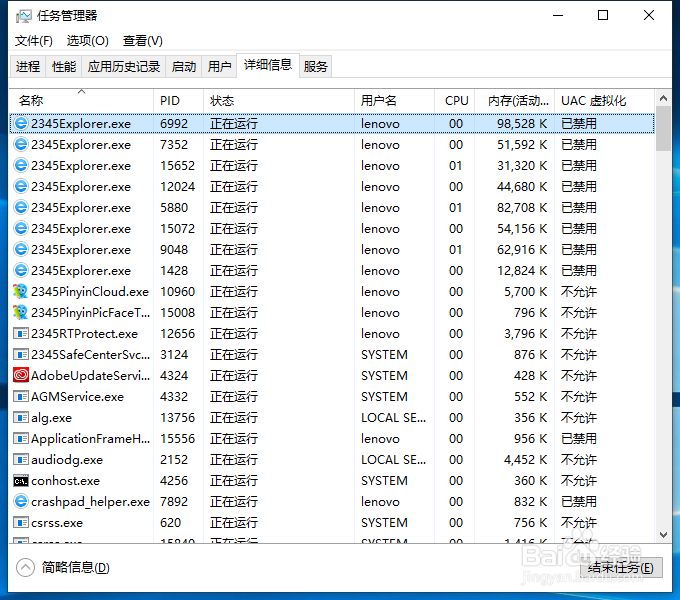Click icon of 2345Explorer.exe with PID 9048

coord(21,250)
